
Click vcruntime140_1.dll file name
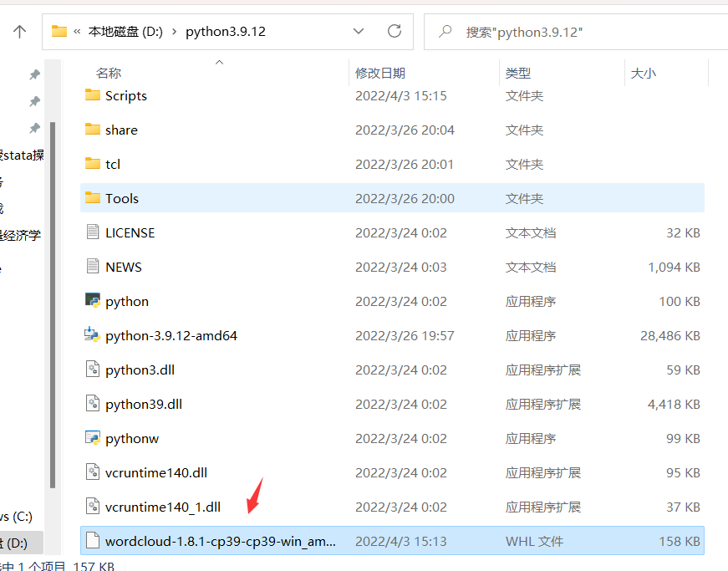[x=163, y=507]
